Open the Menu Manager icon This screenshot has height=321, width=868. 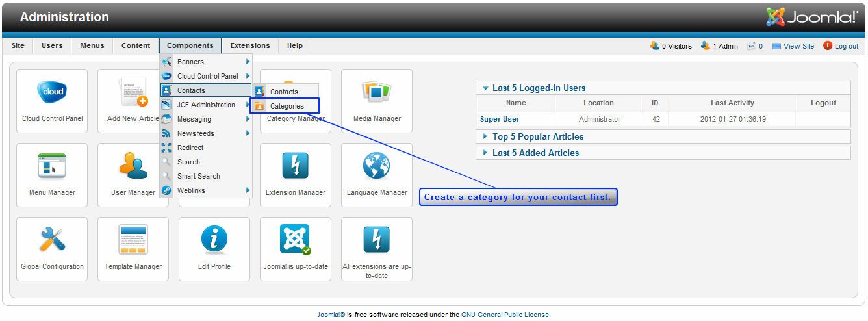(x=52, y=175)
